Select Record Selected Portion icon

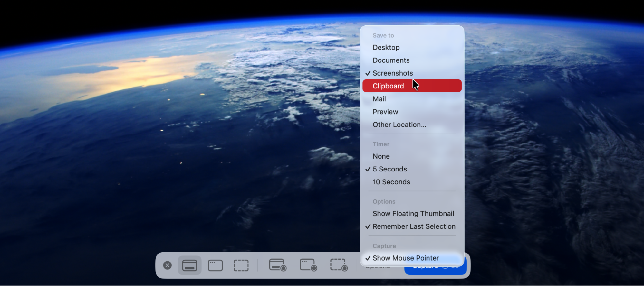tap(339, 265)
